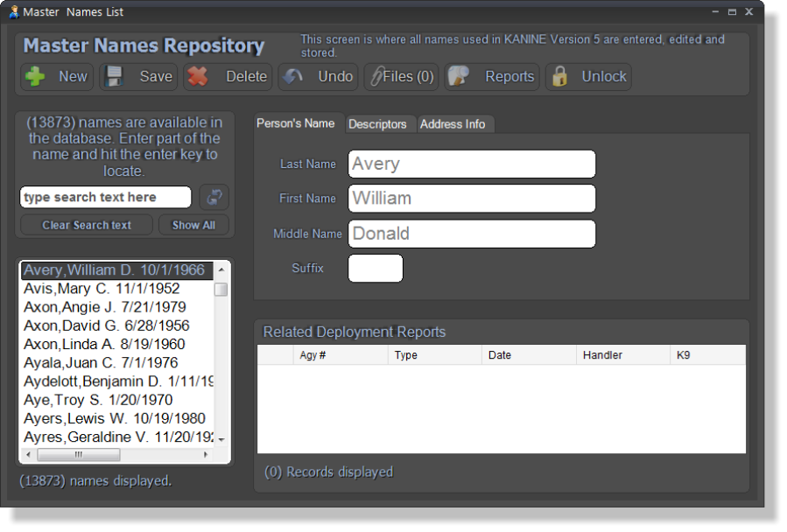The image size is (787, 532).
Task: Click the green plus New icon
Action: coord(35,77)
